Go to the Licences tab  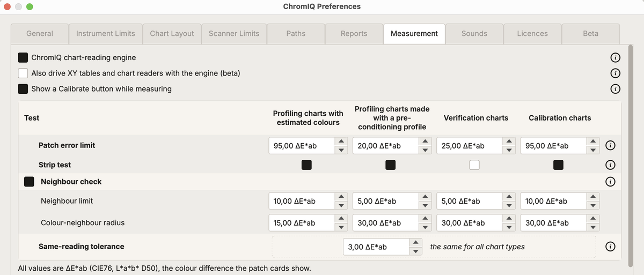point(532,33)
